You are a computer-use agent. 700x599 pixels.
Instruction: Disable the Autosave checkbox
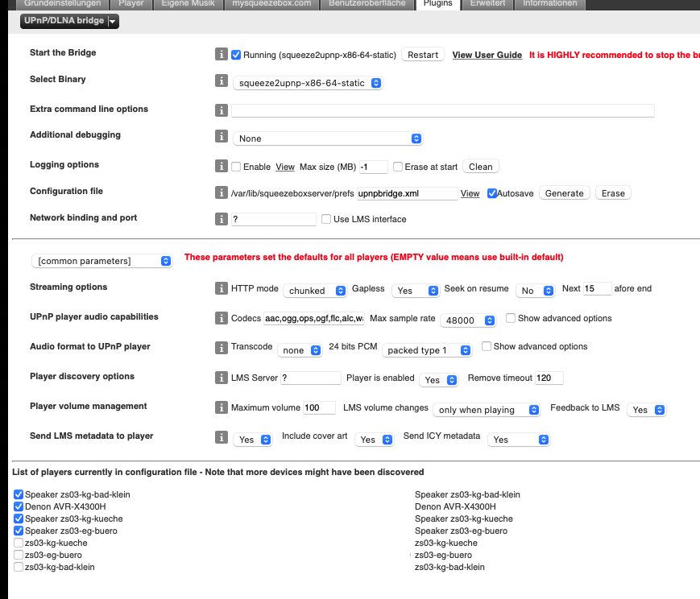[x=492, y=193]
